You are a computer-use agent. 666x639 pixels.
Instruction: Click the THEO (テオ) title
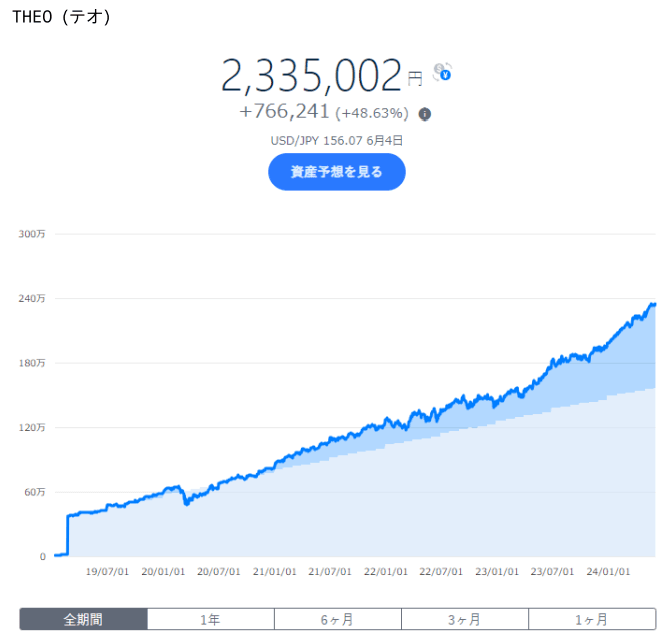click(x=62, y=17)
